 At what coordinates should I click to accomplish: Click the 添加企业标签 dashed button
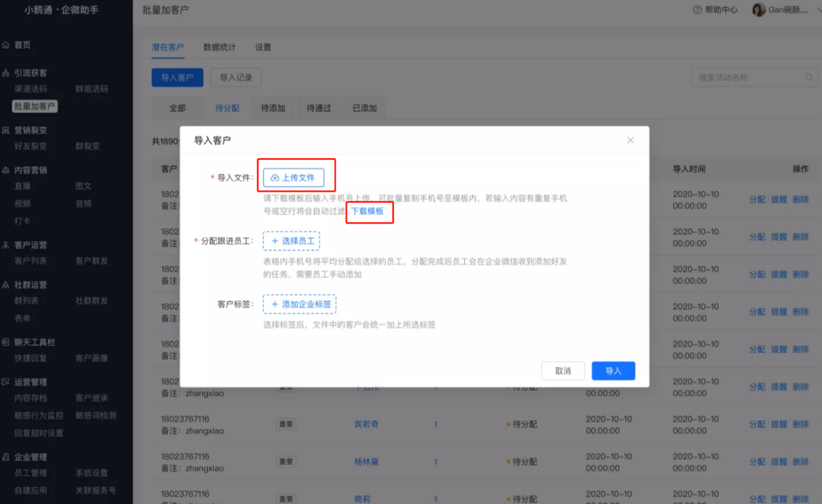[x=299, y=304]
